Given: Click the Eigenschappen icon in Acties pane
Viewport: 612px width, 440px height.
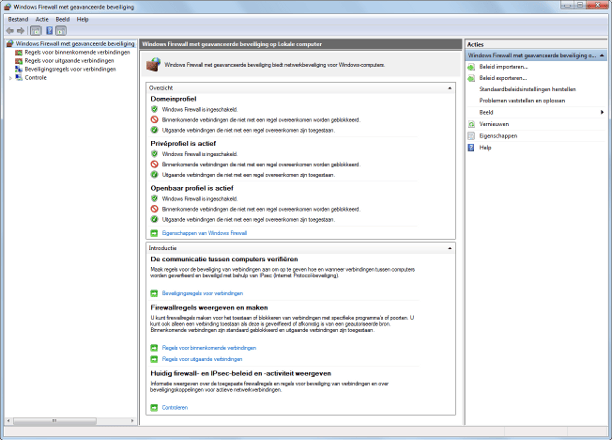Looking at the screenshot, I should coord(471,136).
